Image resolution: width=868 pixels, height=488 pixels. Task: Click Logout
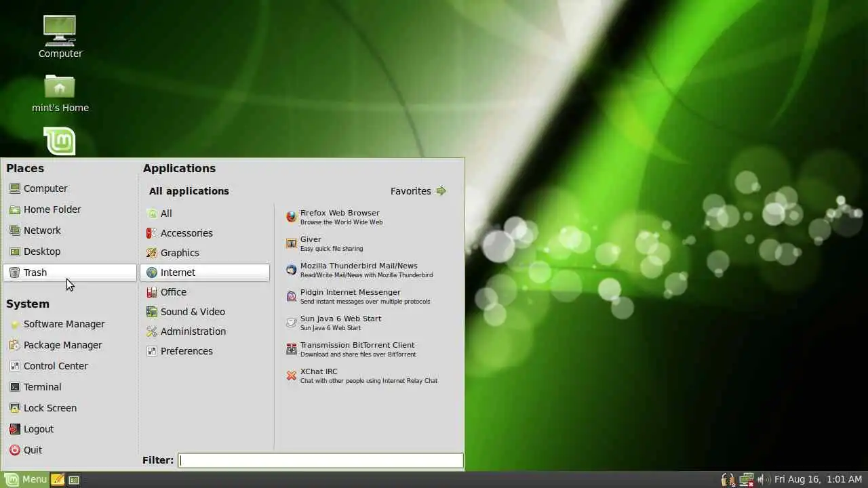pos(70,429)
